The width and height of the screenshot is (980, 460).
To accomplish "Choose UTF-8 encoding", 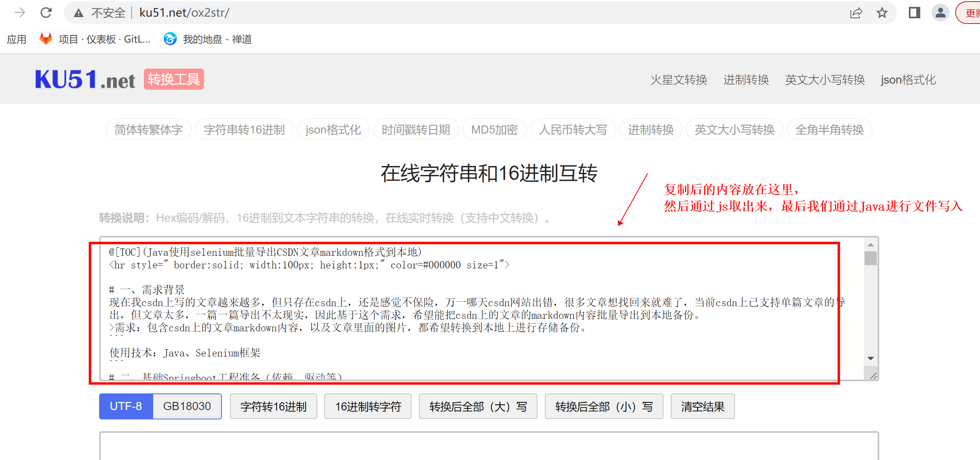I will coord(126,406).
